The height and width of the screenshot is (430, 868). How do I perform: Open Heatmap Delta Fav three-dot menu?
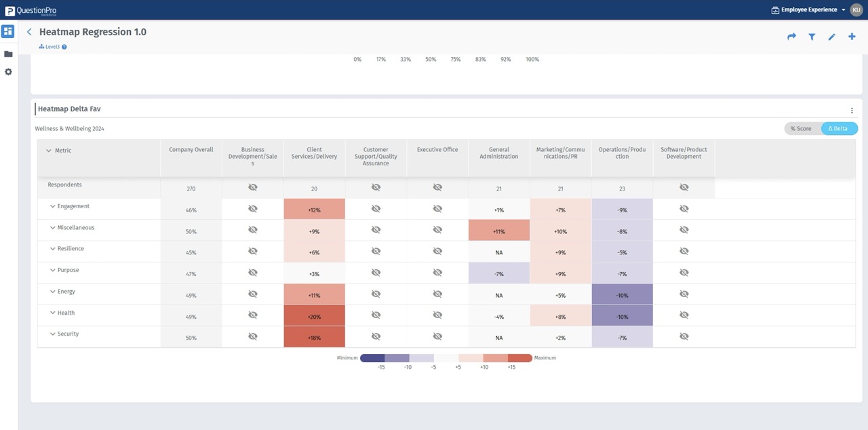tap(852, 111)
